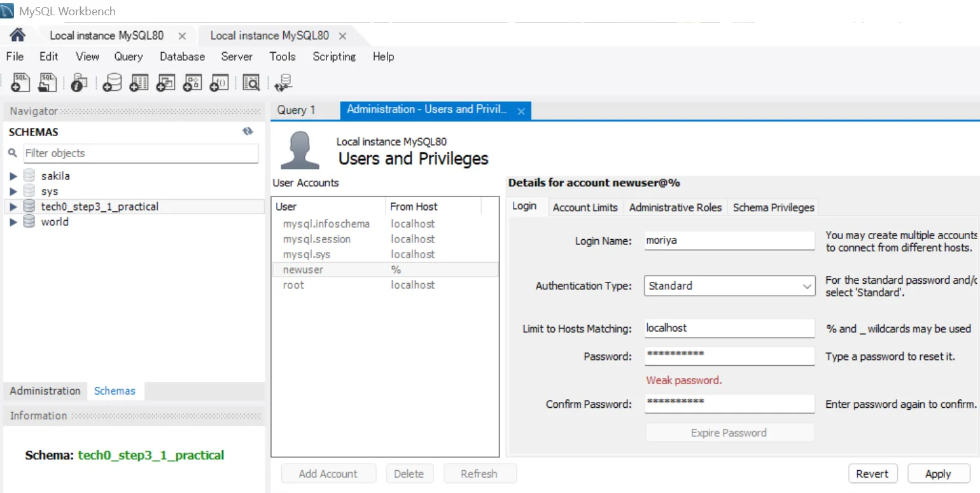980x493 pixels.
Task: Click the Delete account button
Action: (409, 474)
